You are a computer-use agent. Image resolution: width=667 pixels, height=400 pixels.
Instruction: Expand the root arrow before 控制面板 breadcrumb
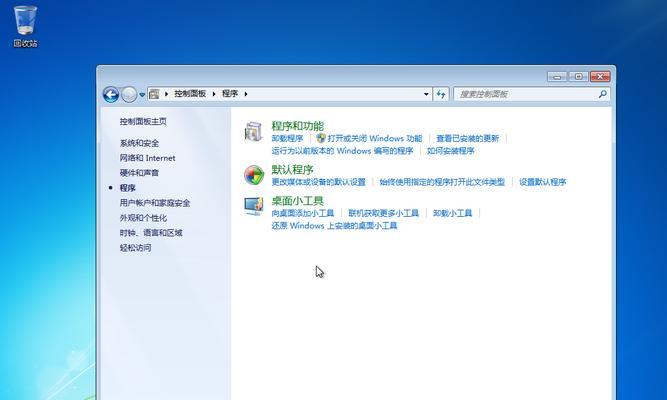pos(166,94)
